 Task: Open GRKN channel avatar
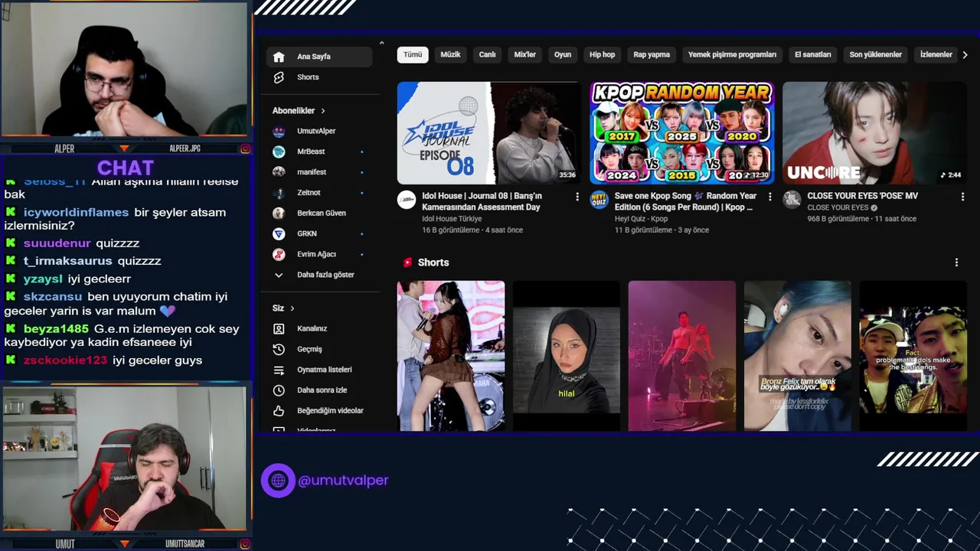279,233
